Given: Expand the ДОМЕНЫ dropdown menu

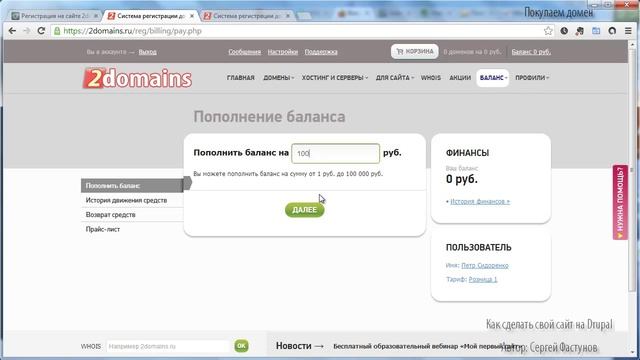Looking at the screenshot, I should tap(278, 78).
